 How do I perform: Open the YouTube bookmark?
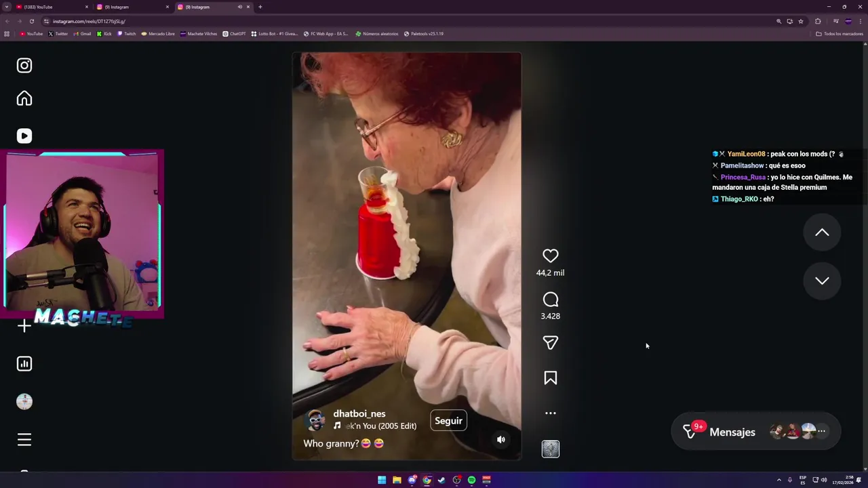click(x=31, y=34)
